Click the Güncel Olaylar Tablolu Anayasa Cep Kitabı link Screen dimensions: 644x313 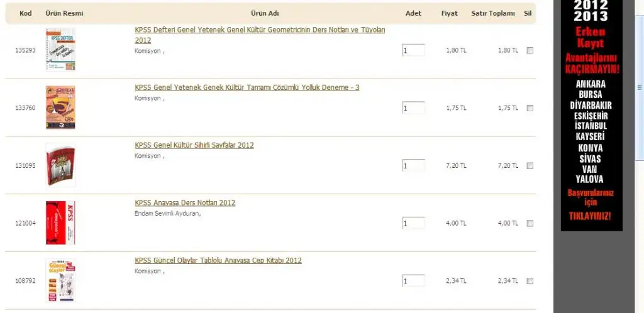[x=218, y=260]
